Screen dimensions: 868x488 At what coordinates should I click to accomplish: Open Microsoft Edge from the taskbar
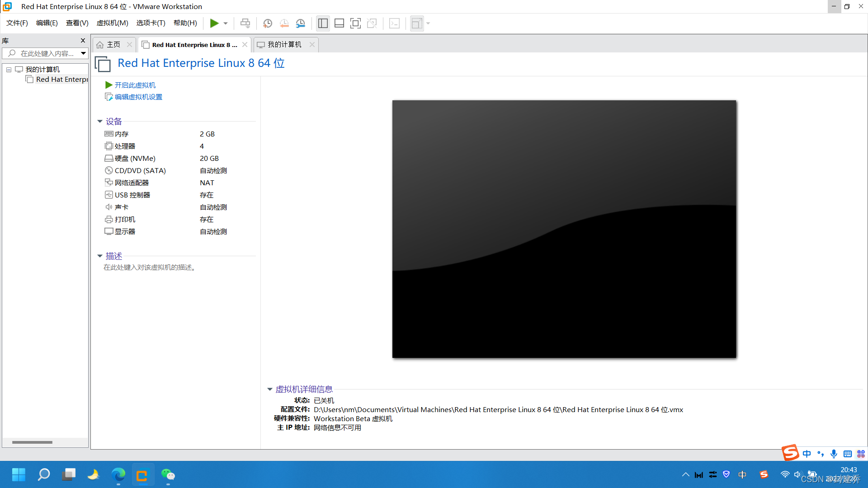click(x=118, y=475)
